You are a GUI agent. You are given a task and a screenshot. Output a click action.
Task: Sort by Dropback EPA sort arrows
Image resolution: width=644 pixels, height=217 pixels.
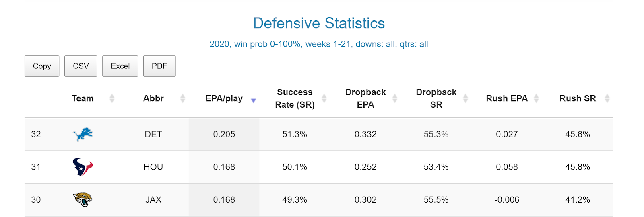(395, 98)
